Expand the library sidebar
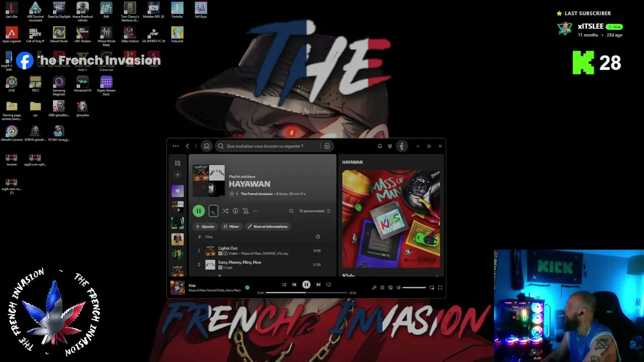This screenshot has height=362, width=644. point(177,163)
